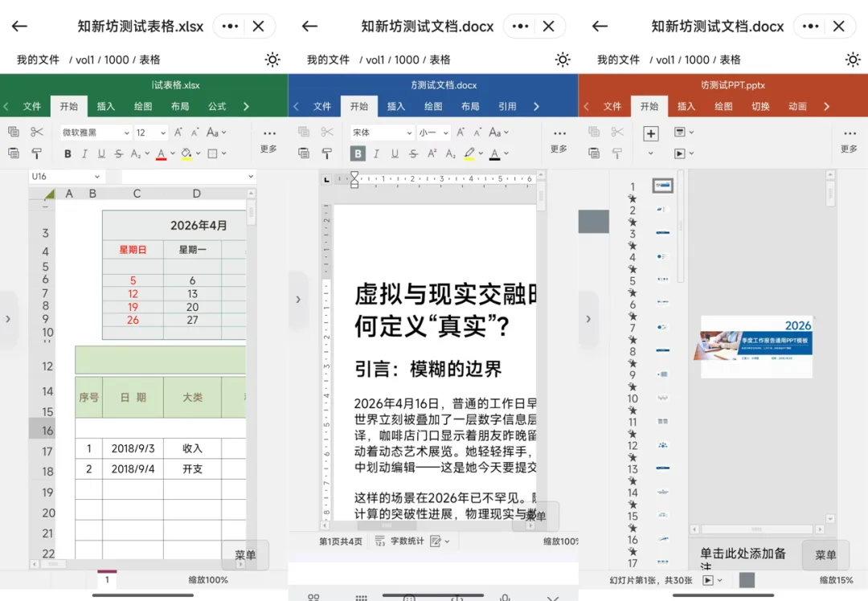Click the Paste icon in Word toolbar
The width and height of the screenshot is (868, 601).
[x=304, y=153]
